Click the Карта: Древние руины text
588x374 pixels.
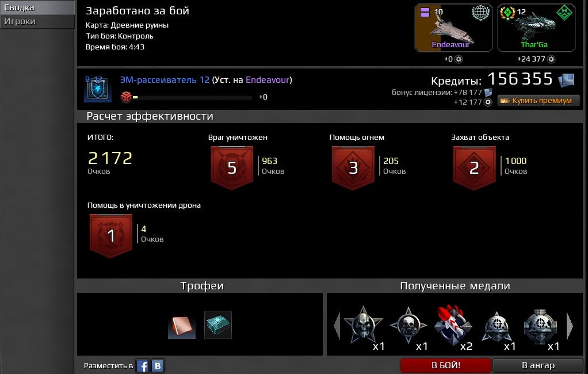pyautogui.click(x=127, y=25)
